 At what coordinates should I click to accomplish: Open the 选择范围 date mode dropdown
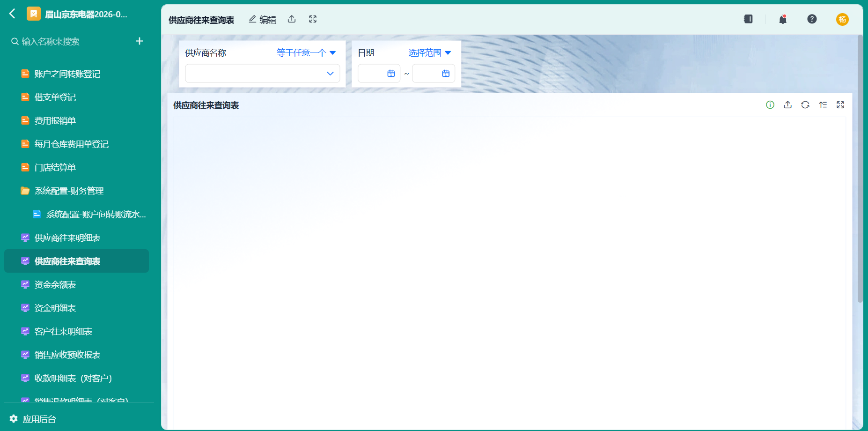point(429,53)
